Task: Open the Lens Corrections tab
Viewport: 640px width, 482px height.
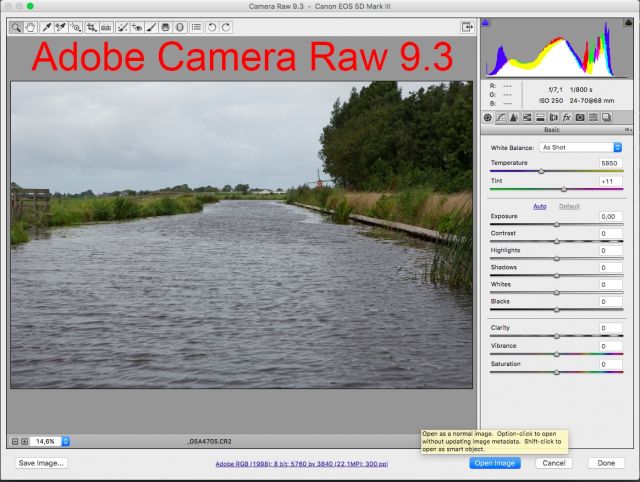Action: 553,118
